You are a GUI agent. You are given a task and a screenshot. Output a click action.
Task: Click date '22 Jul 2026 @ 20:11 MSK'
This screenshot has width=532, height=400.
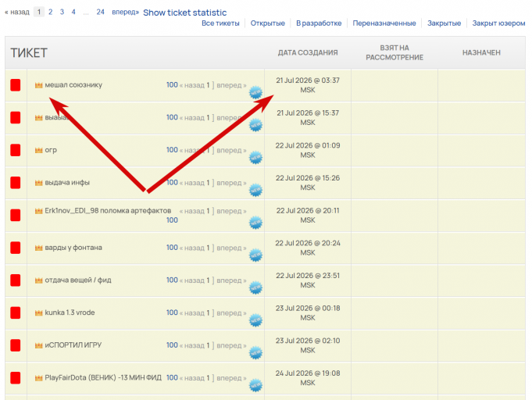[x=308, y=216]
